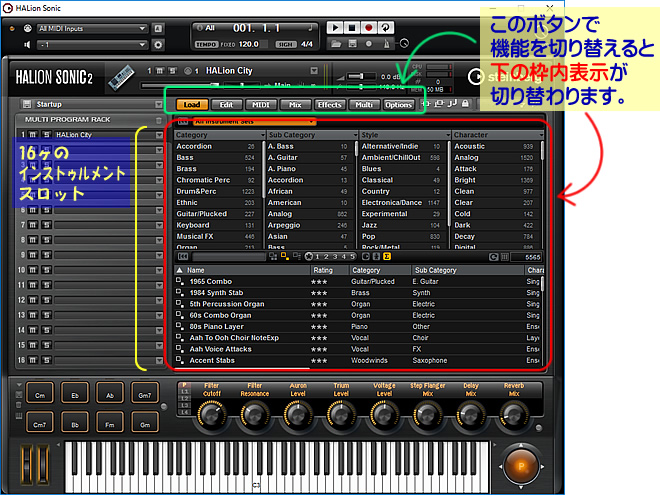The height and width of the screenshot is (495, 660).
Task: Click the Steinberg logo icon
Action: [x=476, y=77]
